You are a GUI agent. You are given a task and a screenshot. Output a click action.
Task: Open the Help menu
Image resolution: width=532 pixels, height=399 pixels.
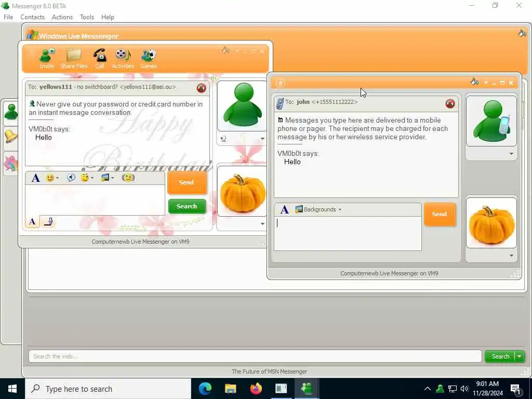(x=108, y=17)
